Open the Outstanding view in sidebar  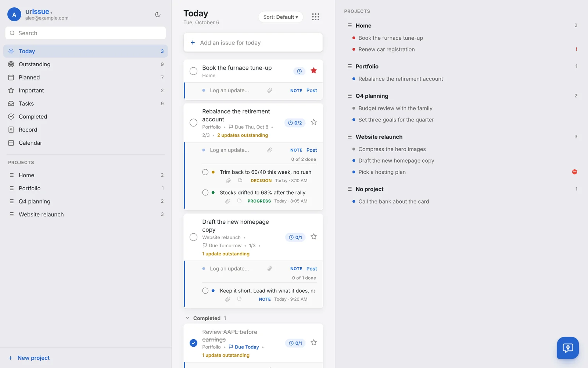(x=86, y=64)
